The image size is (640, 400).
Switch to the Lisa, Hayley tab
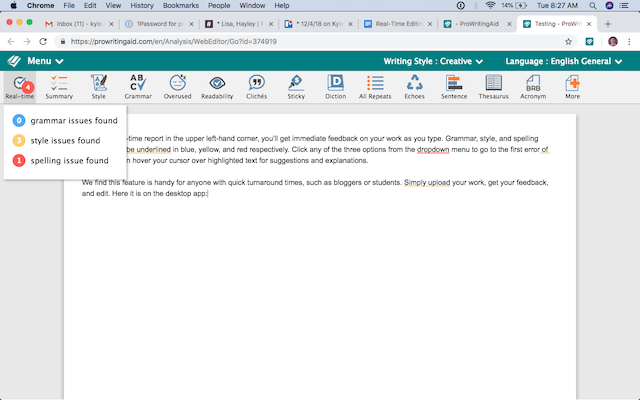click(x=239, y=24)
